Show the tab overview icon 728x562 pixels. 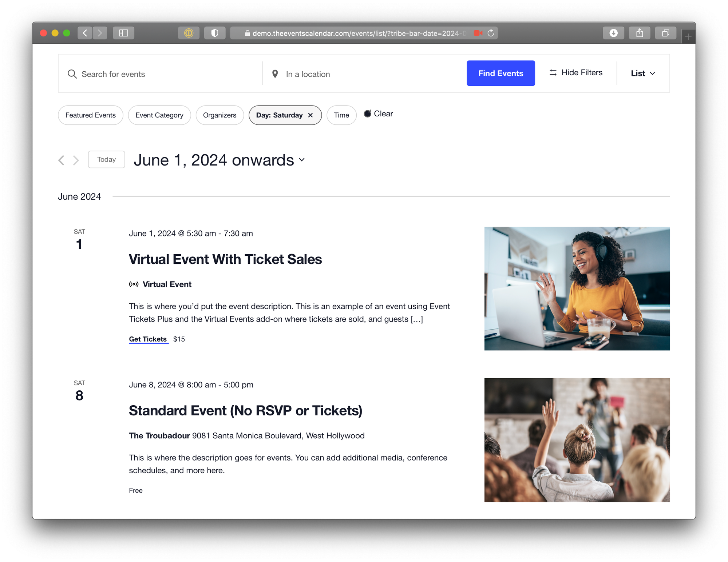point(665,33)
